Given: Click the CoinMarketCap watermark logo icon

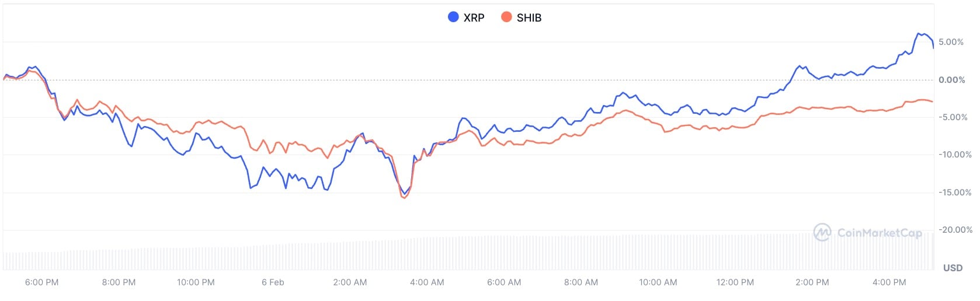Looking at the screenshot, I should pyautogui.click(x=822, y=232).
